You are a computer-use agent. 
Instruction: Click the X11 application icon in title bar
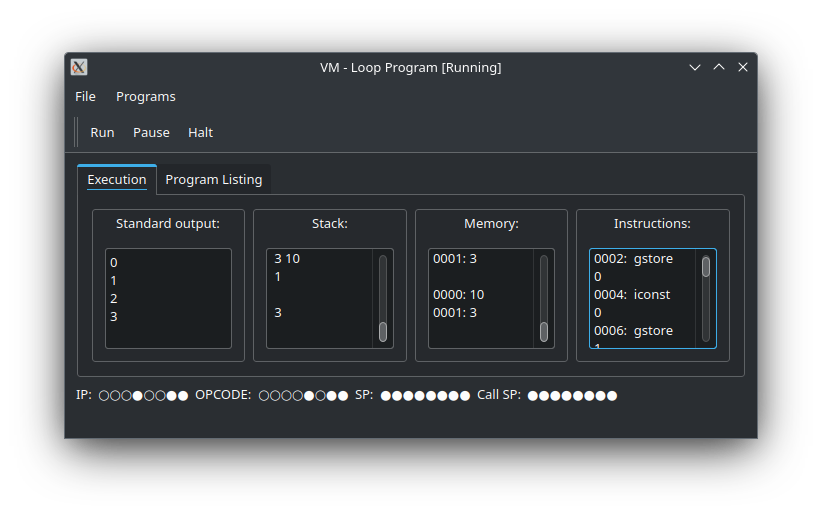tap(79, 67)
